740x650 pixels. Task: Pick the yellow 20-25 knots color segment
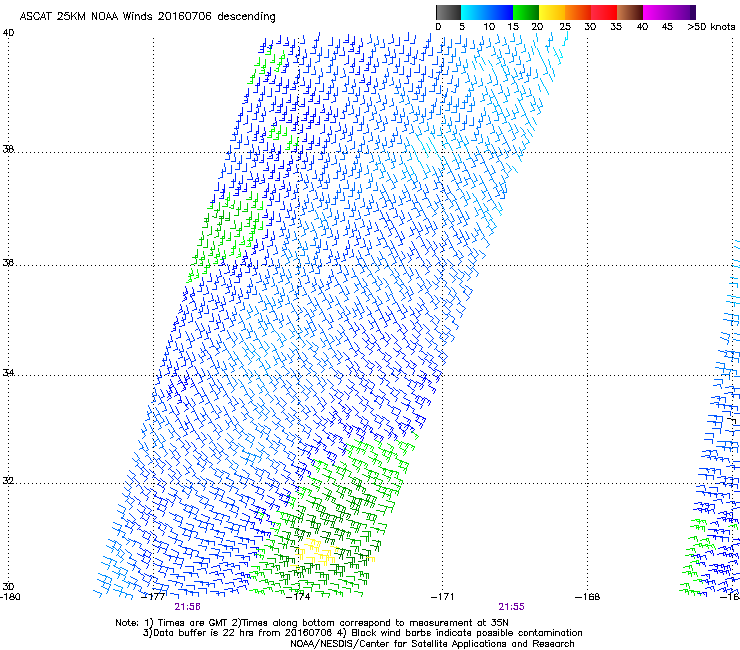(552, 12)
